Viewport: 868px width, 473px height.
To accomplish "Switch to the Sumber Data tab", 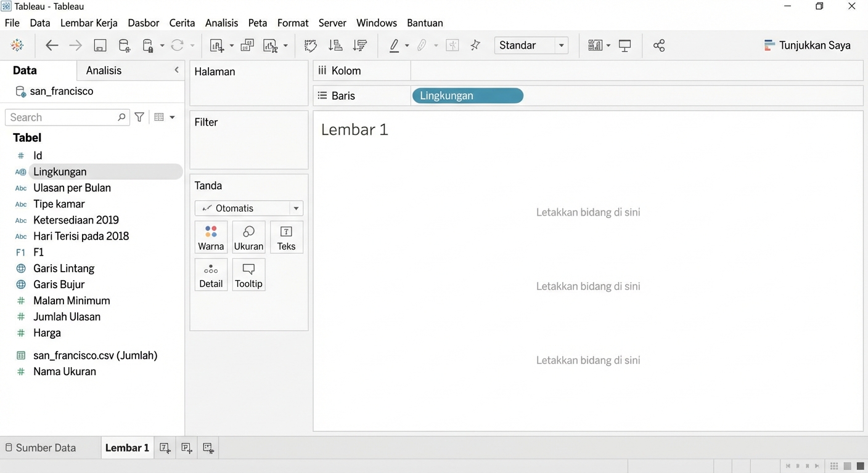I will coord(41,448).
